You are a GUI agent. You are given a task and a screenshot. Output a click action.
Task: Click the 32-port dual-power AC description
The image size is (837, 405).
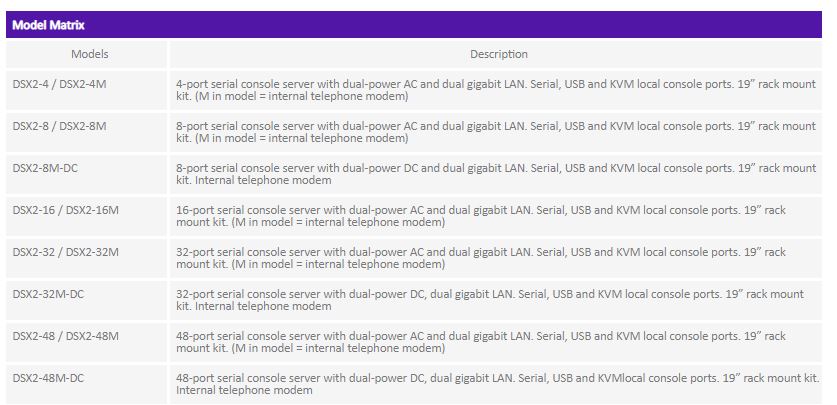[x=481, y=258]
